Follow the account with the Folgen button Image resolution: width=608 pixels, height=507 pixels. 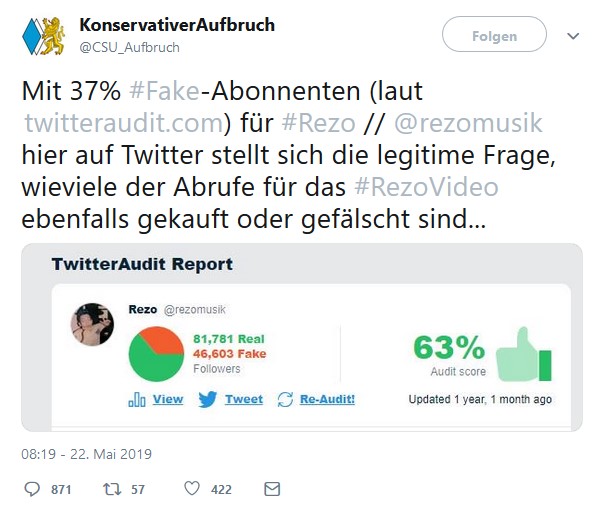point(494,34)
